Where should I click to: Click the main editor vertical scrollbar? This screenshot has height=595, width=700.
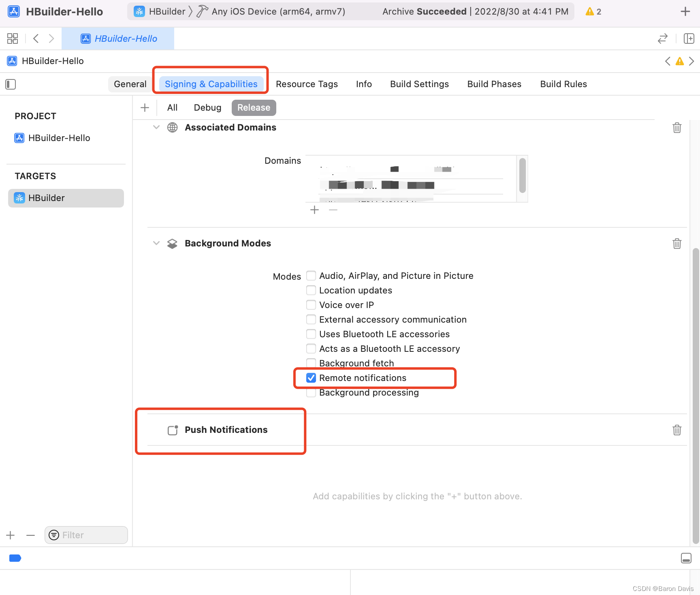(x=696, y=396)
